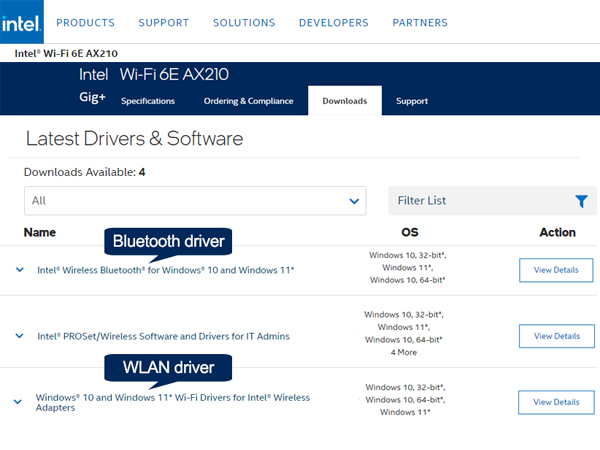Select the Downloads tab

point(344,101)
